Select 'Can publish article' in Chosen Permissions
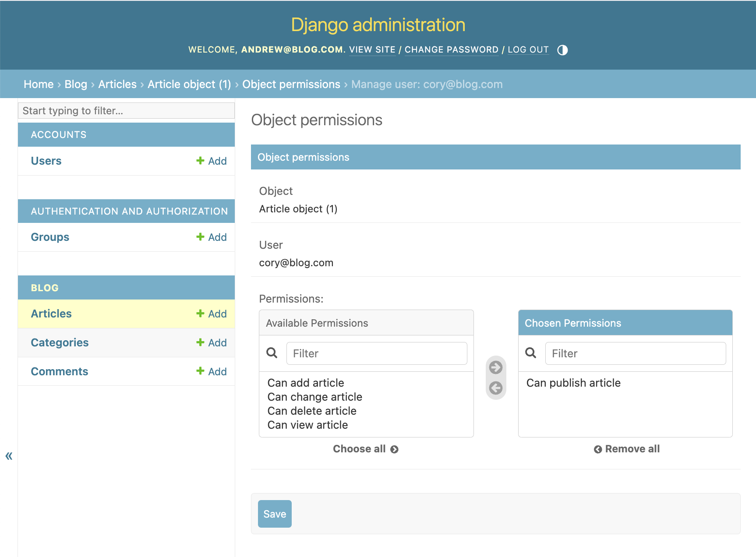The image size is (756, 557). tap(573, 383)
